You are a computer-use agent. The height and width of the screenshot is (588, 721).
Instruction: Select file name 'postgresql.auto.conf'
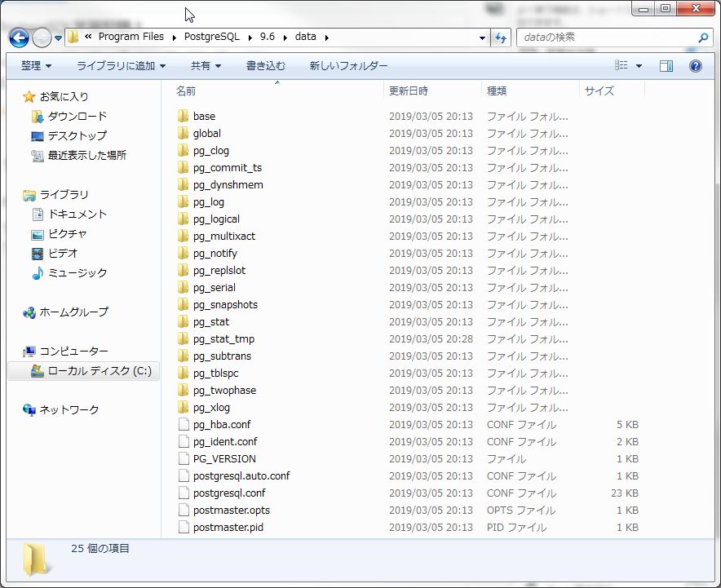(x=241, y=475)
